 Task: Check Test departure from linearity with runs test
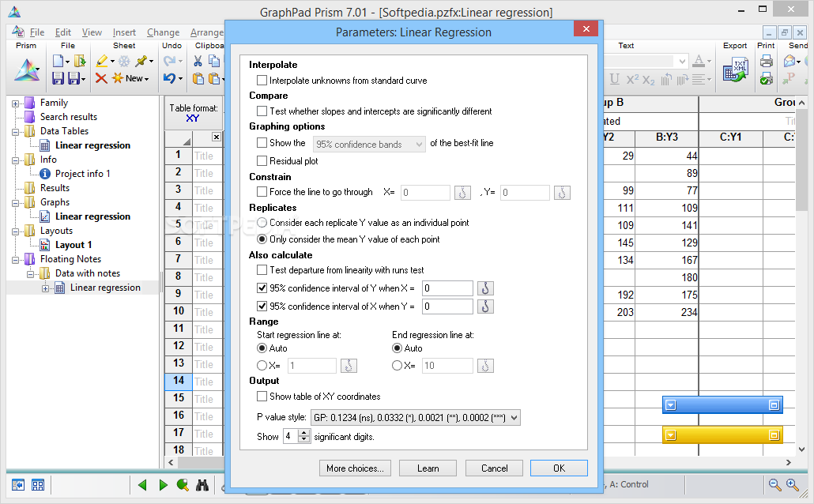[x=262, y=270]
